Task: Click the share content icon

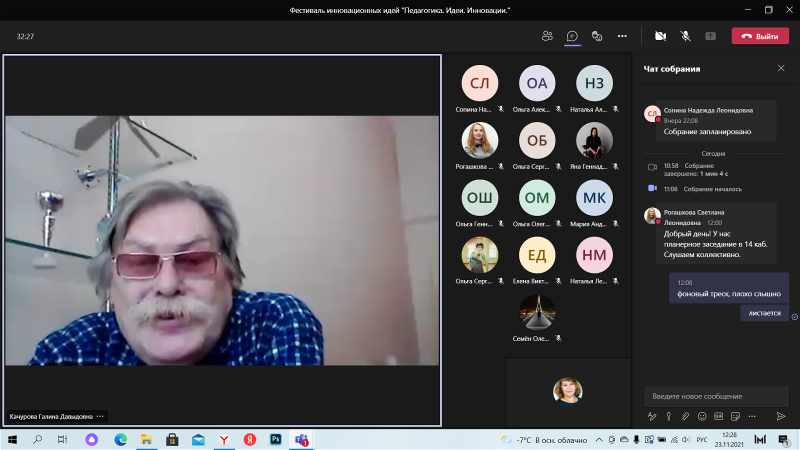Action: (711, 36)
